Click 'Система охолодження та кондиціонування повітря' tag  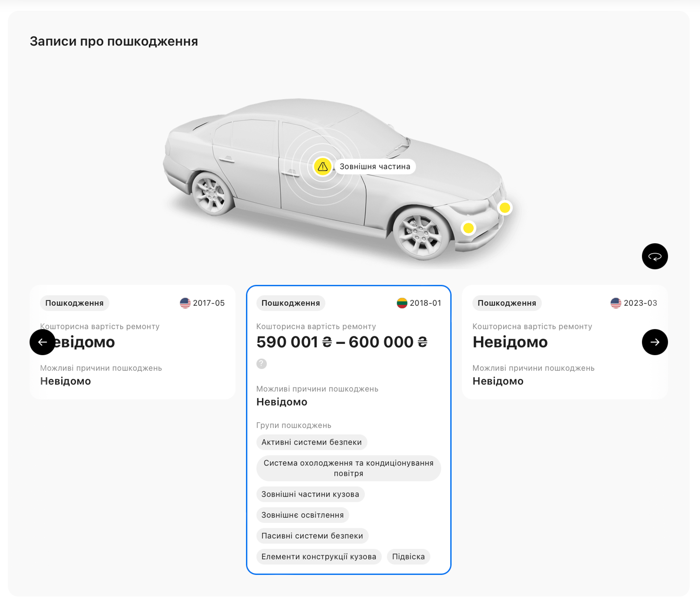click(x=348, y=468)
